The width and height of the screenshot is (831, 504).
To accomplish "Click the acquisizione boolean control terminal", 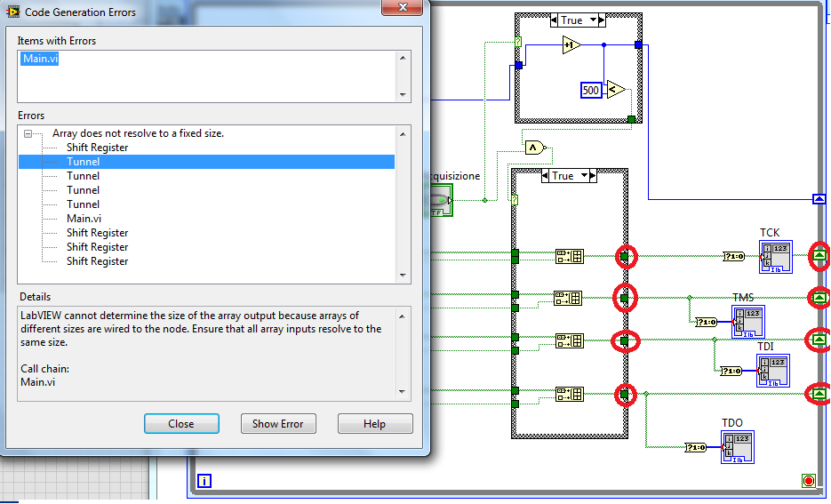I will (x=440, y=200).
